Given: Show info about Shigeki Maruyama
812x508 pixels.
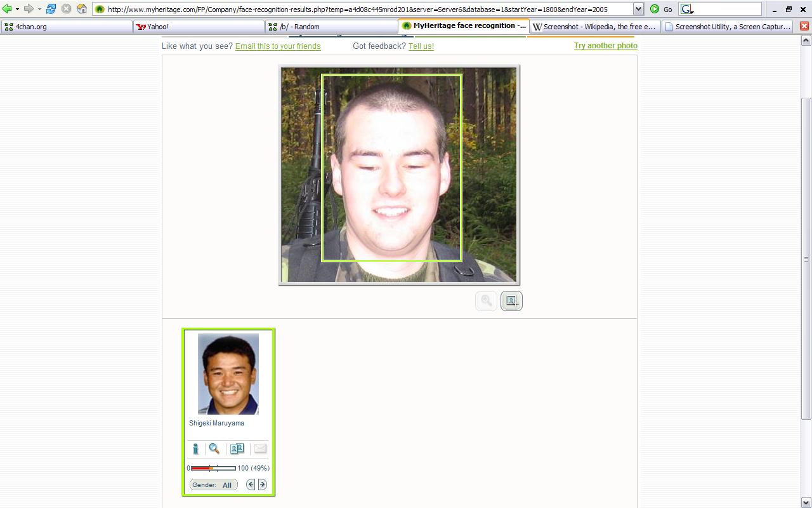Looking at the screenshot, I should (195, 449).
